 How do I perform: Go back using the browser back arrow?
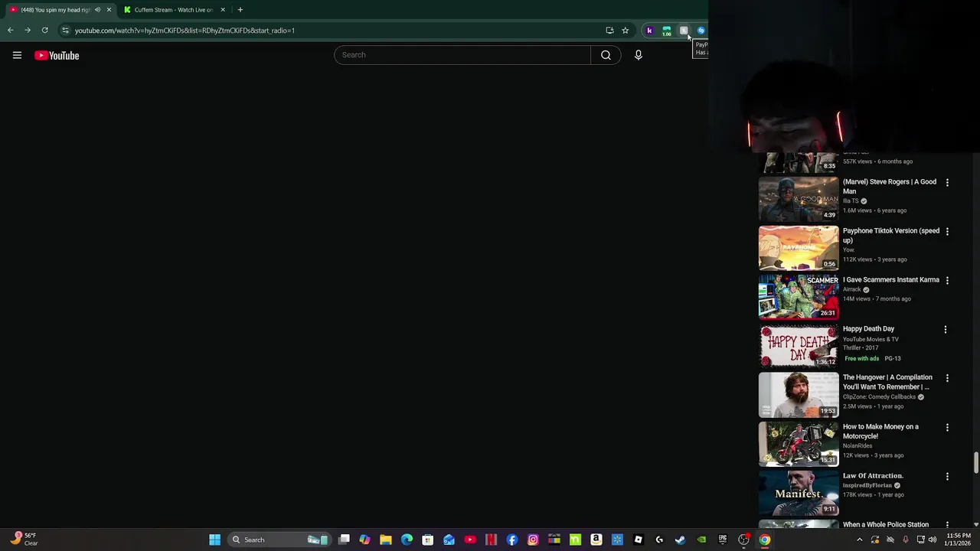click(x=10, y=31)
